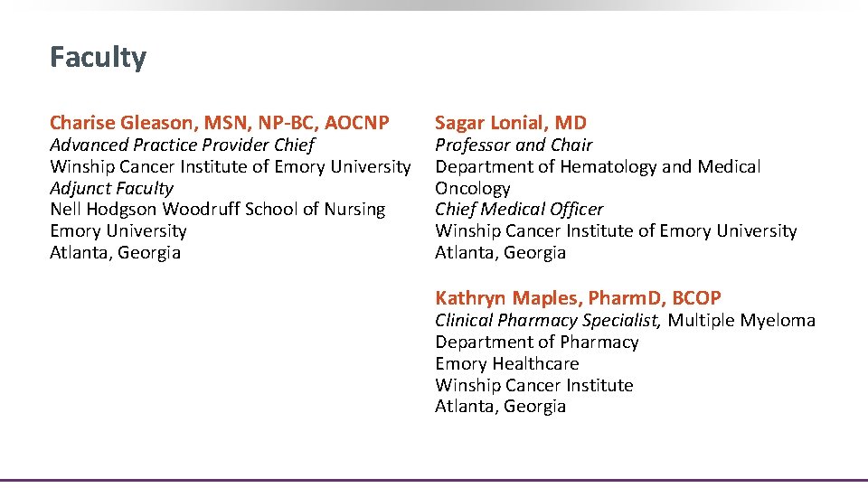Select the Department of Pharmacy line

[536, 342]
